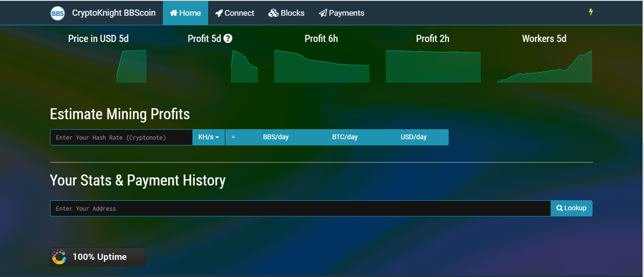Click the hash rate entry box
The width and height of the screenshot is (644, 277).
(x=121, y=137)
